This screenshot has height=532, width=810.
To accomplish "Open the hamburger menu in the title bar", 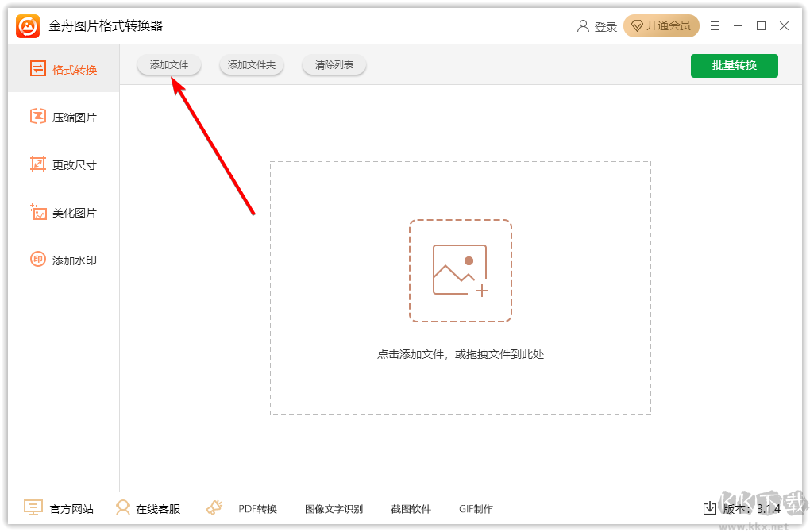I will [714, 25].
